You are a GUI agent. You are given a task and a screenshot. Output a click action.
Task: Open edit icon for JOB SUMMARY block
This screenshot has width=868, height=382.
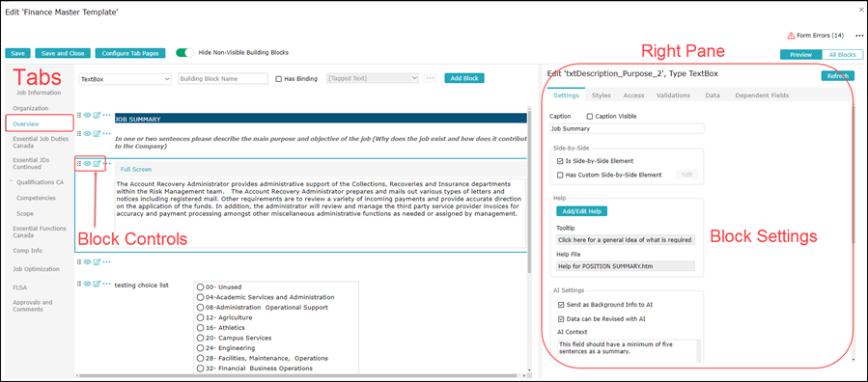click(97, 115)
